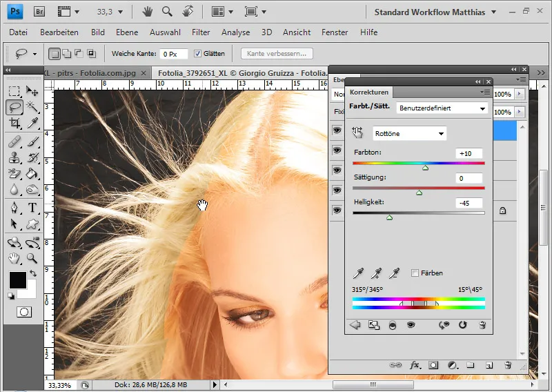Enable the Färben checkbox
The height and width of the screenshot is (392, 552).
tap(415, 273)
